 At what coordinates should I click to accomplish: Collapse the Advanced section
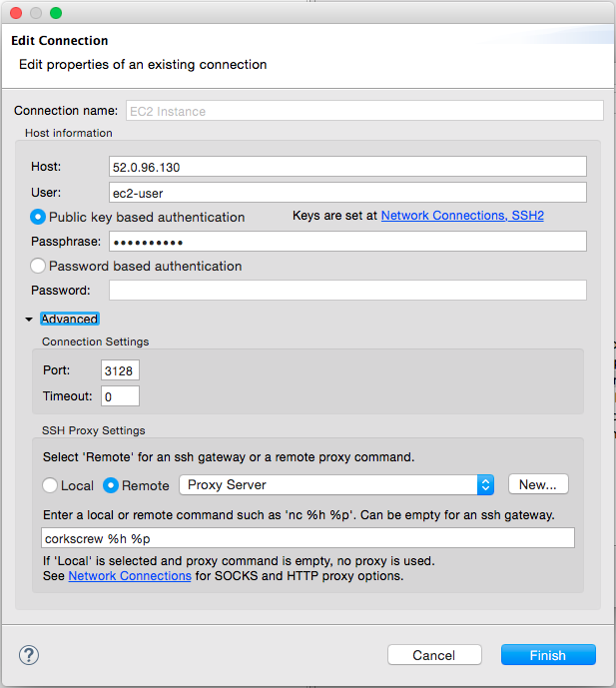(29, 320)
